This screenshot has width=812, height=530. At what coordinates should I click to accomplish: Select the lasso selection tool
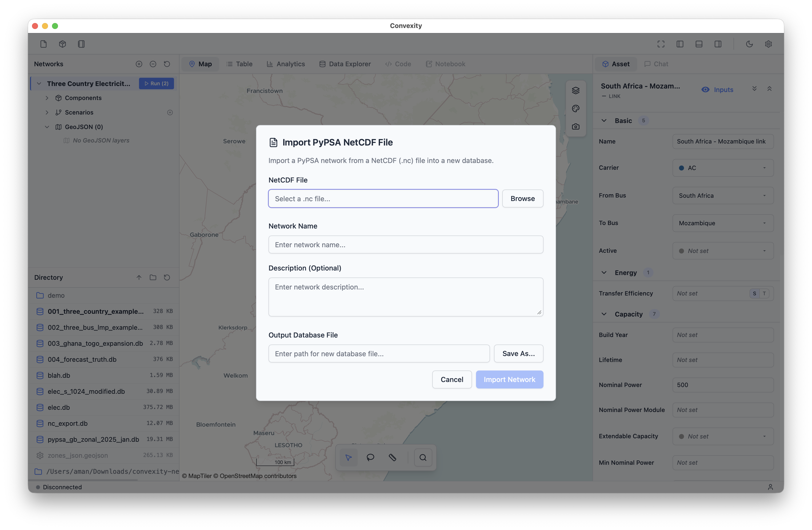click(370, 457)
